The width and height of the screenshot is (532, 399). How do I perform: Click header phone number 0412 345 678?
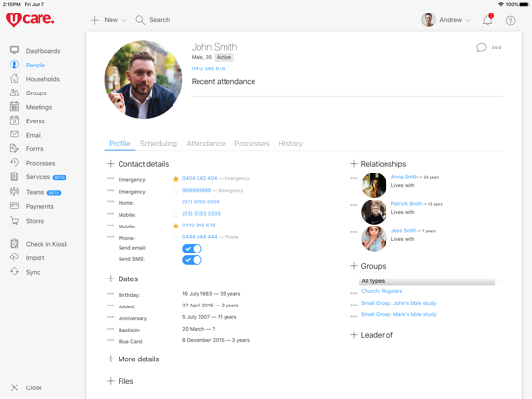[208, 68]
